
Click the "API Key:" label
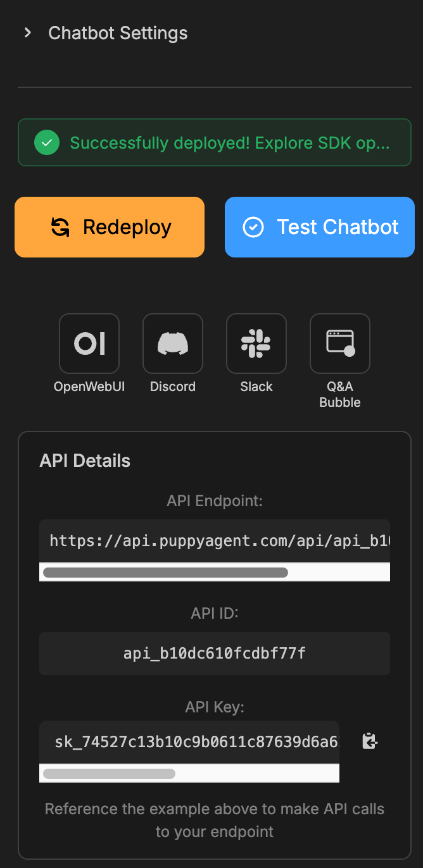(x=215, y=707)
